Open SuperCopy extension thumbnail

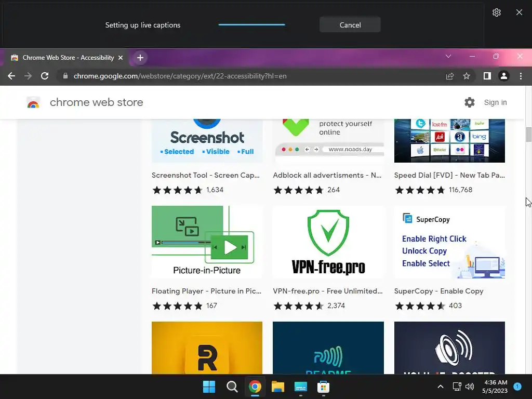point(449,242)
